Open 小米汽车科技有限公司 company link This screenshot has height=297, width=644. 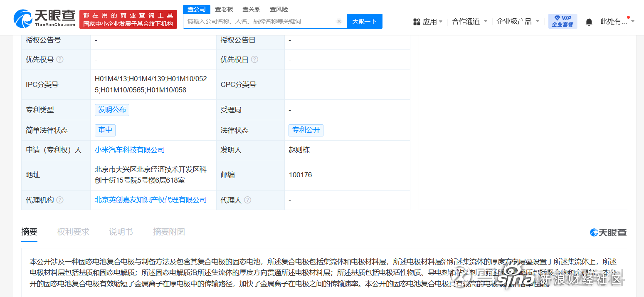pos(130,150)
